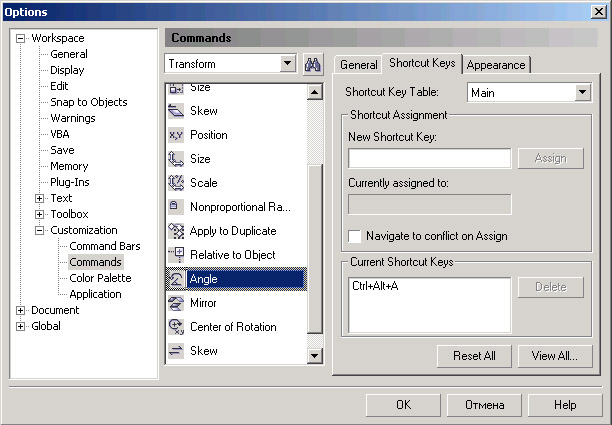The image size is (612, 425).
Task: Collapse the Customization tree node
Action: (x=39, y=230)
